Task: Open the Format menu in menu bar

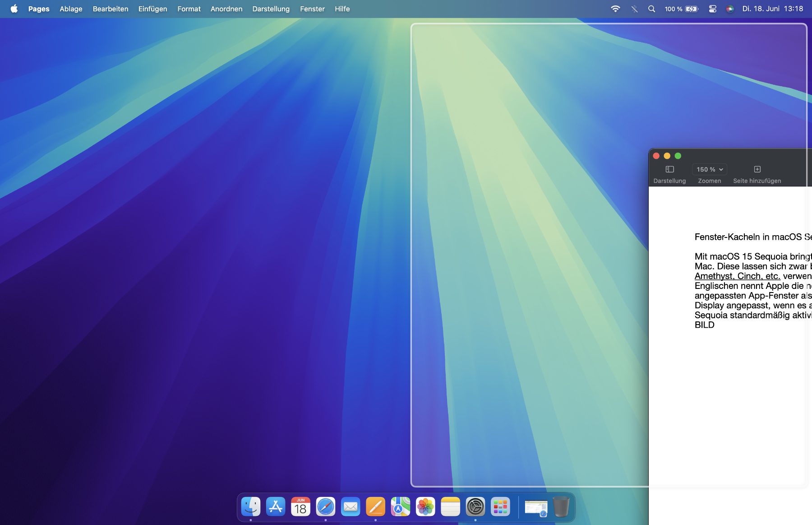Action: (189, 9)
